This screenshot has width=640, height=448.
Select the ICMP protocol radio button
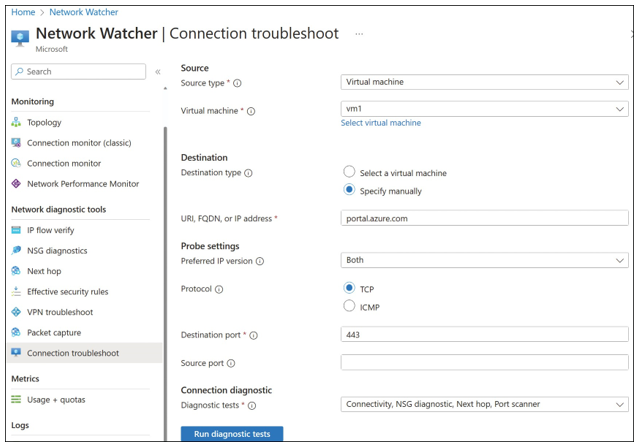tap(349, 306)
